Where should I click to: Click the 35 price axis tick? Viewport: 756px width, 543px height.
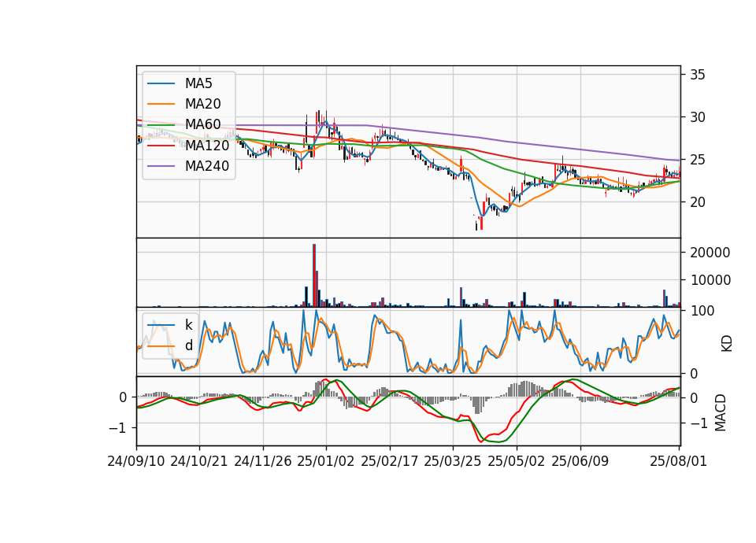coord(697,75)
